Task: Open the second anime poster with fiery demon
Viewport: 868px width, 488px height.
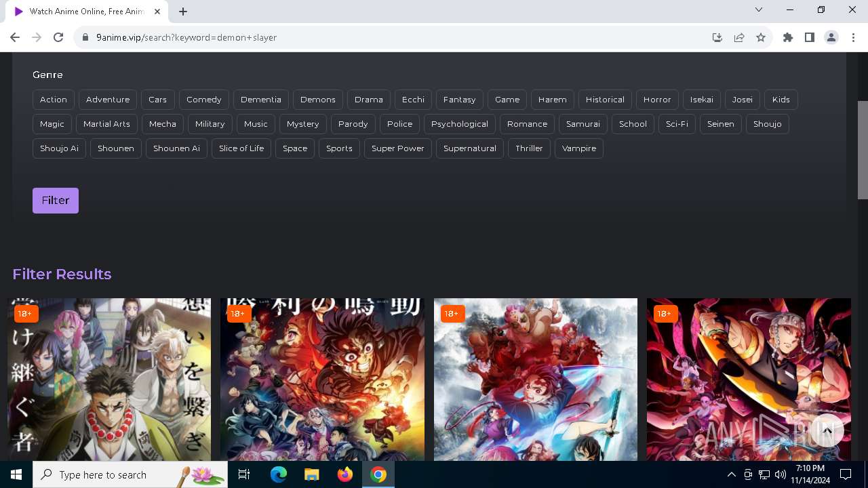Action: click(322, 380)
